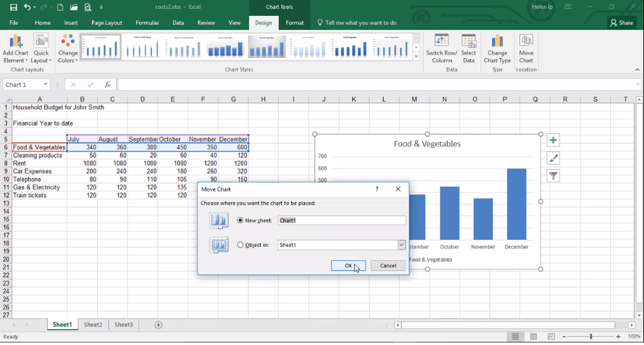Click the horizontal scrollbar right arrow
644x345 pixels.
[x=632, y=325]
